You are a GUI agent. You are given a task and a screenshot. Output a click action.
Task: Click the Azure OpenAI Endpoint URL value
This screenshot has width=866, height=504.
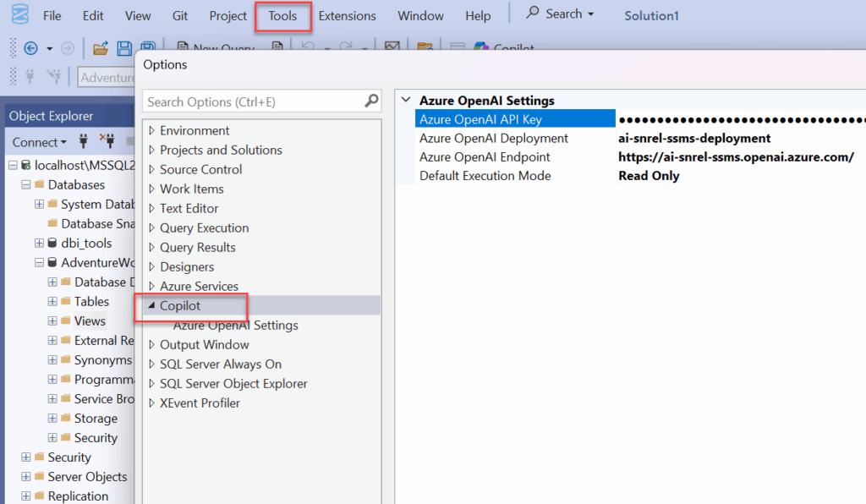point(737,156)
